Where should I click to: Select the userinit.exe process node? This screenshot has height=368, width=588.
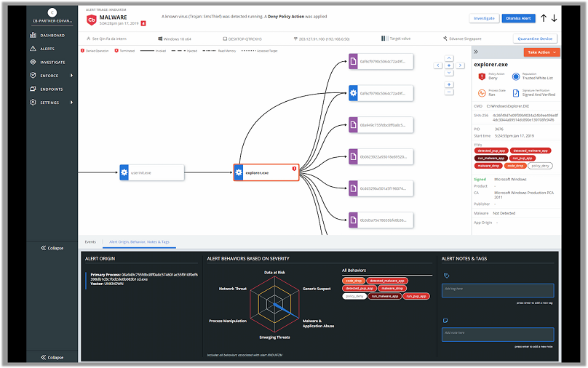tap(151, 172)
